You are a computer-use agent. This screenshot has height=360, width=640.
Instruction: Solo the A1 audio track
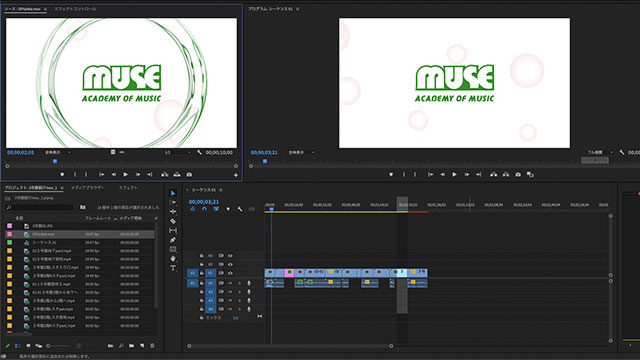[x=240, y=283]
